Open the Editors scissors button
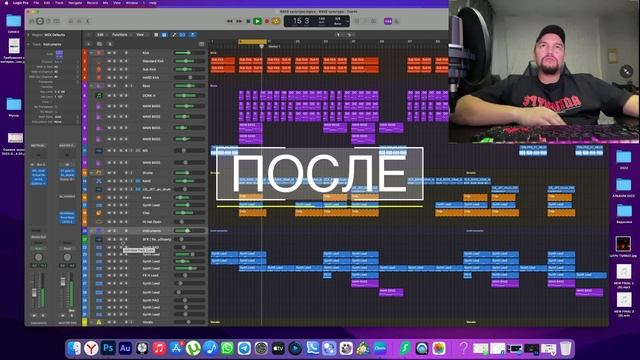 (88, 21)
